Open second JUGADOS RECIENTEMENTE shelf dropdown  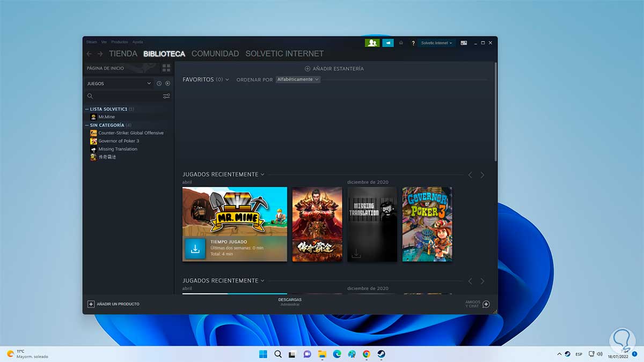262,280
